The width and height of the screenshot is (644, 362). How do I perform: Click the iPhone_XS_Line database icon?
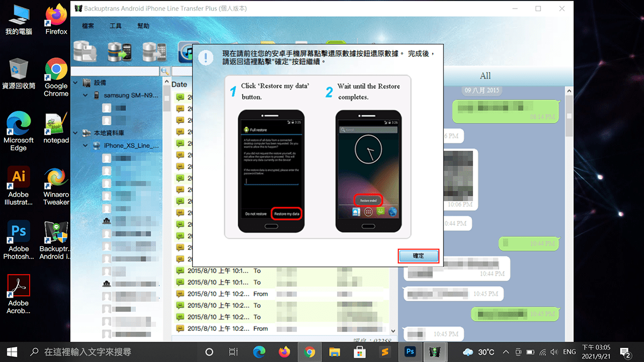tap(96, 145)
